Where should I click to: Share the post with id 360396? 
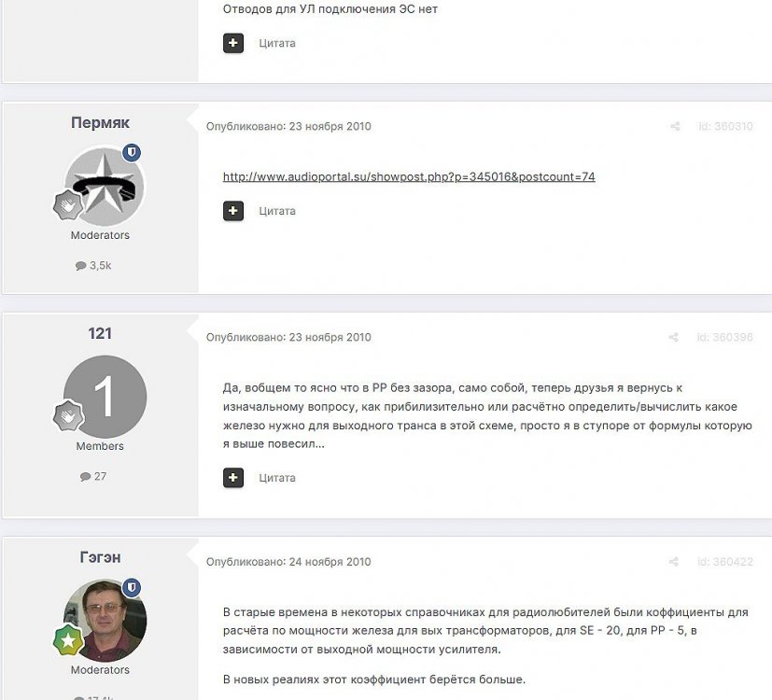pos(674,337)
